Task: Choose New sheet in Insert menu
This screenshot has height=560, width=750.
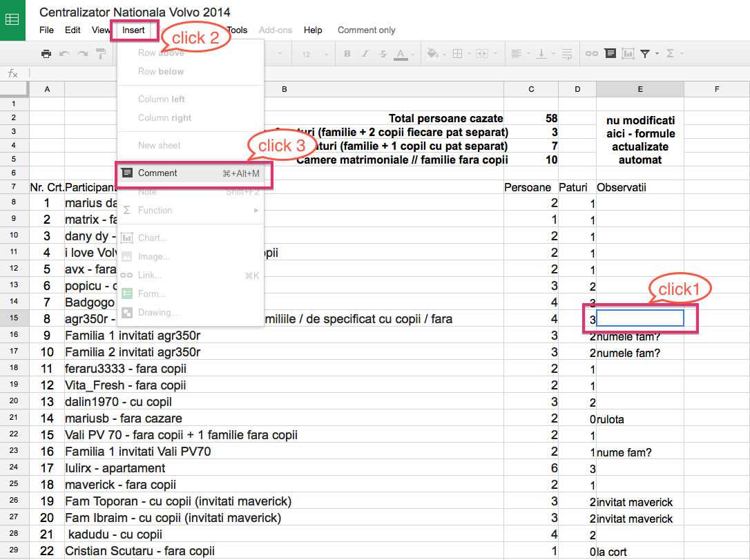Action: [191, 146]
